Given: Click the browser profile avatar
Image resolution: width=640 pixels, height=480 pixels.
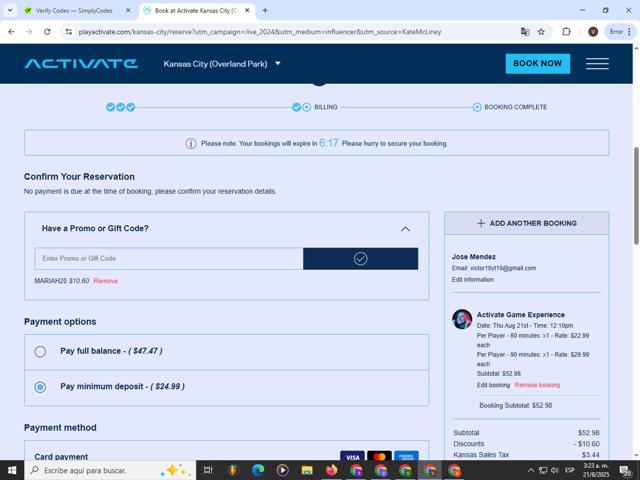Looking at the screenshot, I should click(x=593, y=32).
